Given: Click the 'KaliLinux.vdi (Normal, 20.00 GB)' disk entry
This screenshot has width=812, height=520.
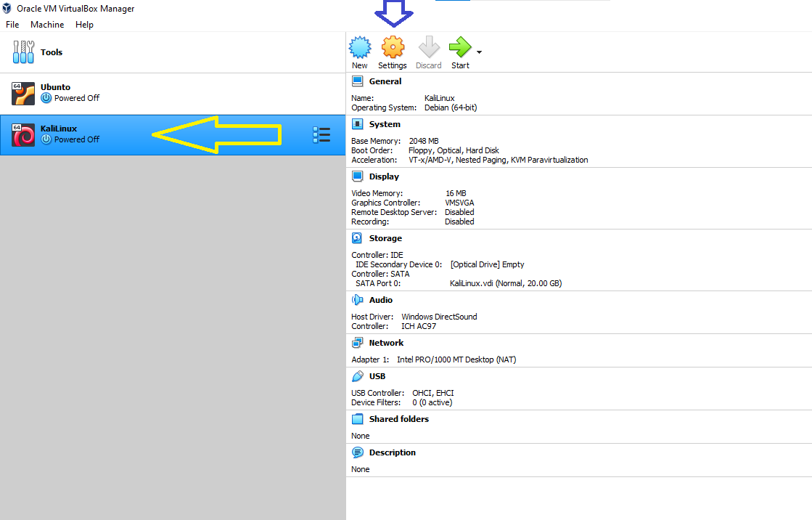Looking at the screenshot, I should [x=506, y=283].
